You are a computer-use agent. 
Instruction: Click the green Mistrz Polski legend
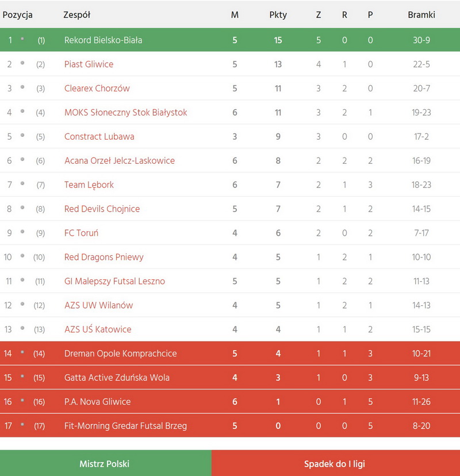tap(105, 464)
